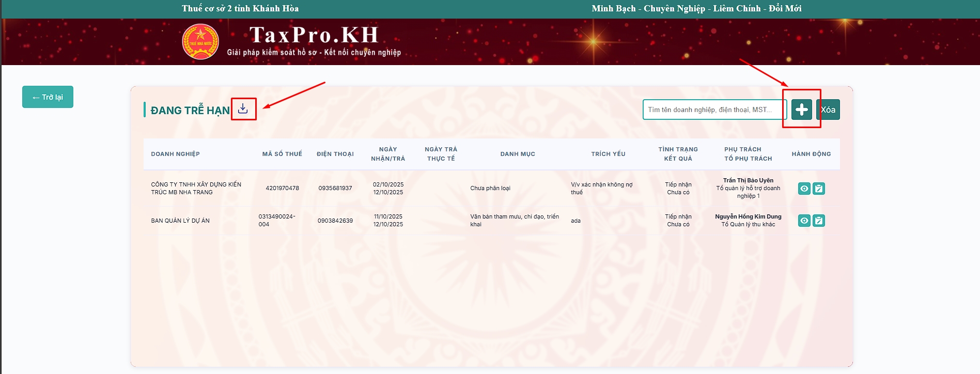Go back using Trở lại button
This screenshot has height=374, width=980.
tap(48, 97)
